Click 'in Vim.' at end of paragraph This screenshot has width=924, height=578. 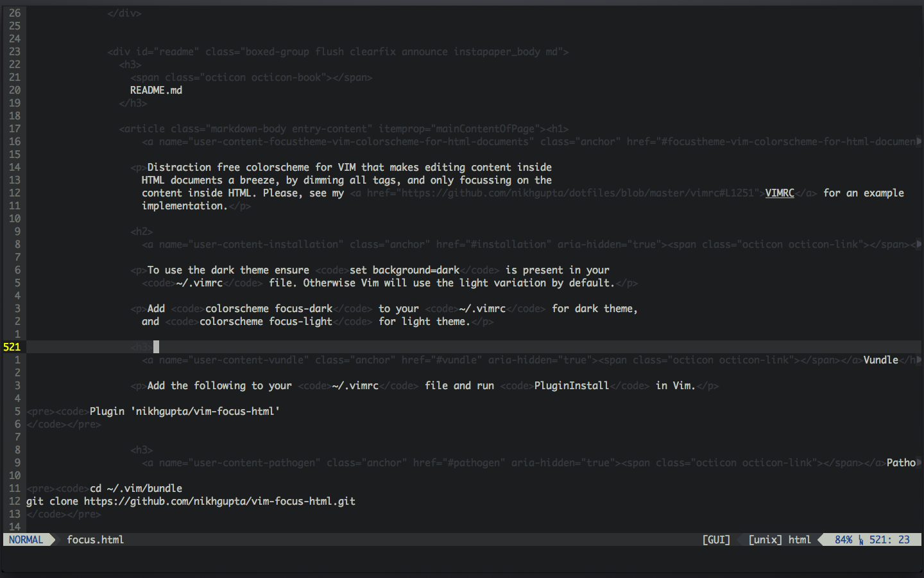tap(676, 385)
